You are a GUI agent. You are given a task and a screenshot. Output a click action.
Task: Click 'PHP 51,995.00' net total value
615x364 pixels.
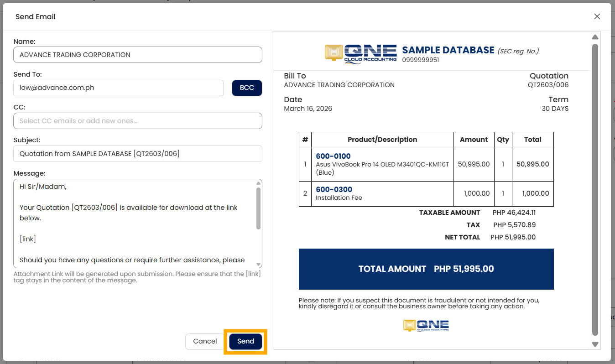pos(513,237)
